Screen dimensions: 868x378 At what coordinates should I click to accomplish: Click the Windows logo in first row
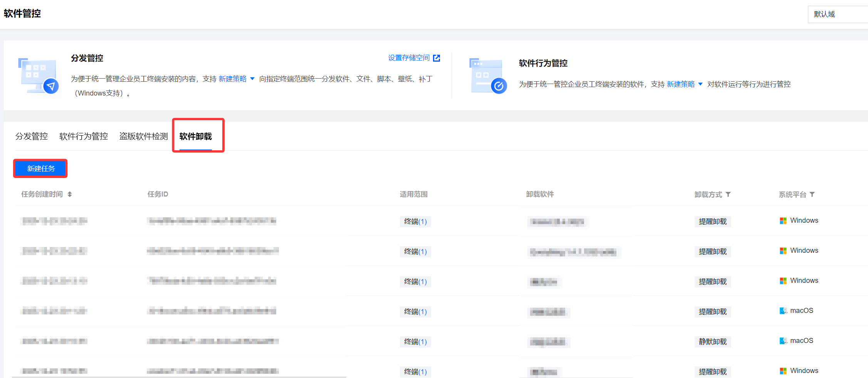coord(783,221)
